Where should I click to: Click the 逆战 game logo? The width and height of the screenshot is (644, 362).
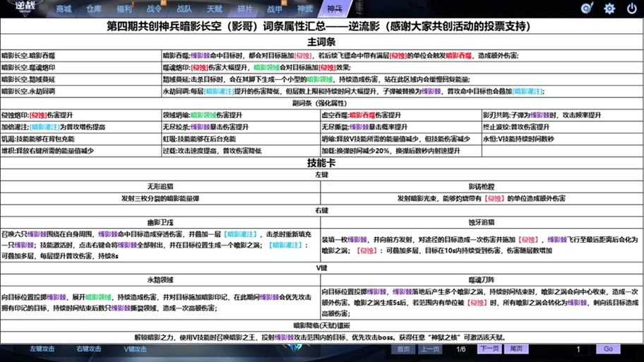25,7
